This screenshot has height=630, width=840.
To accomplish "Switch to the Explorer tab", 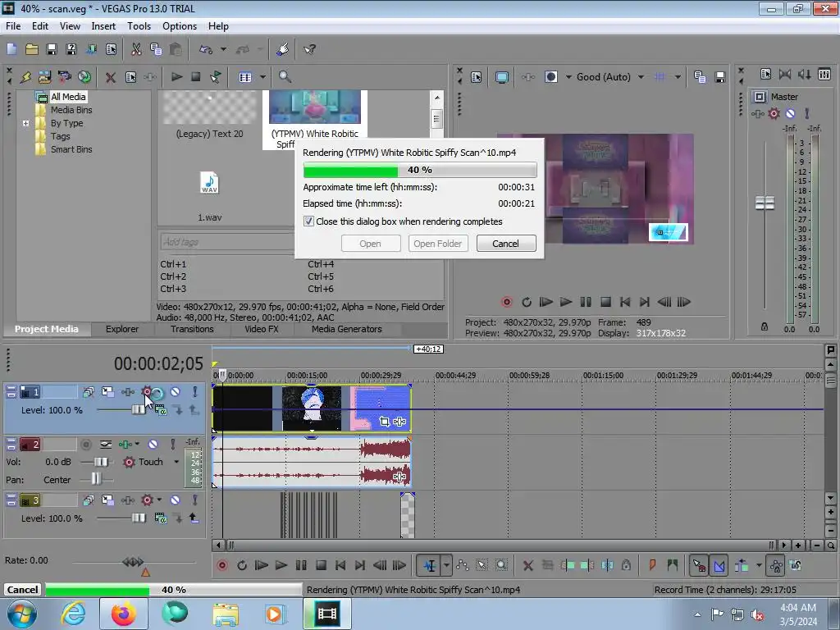I will pos(122,329).
